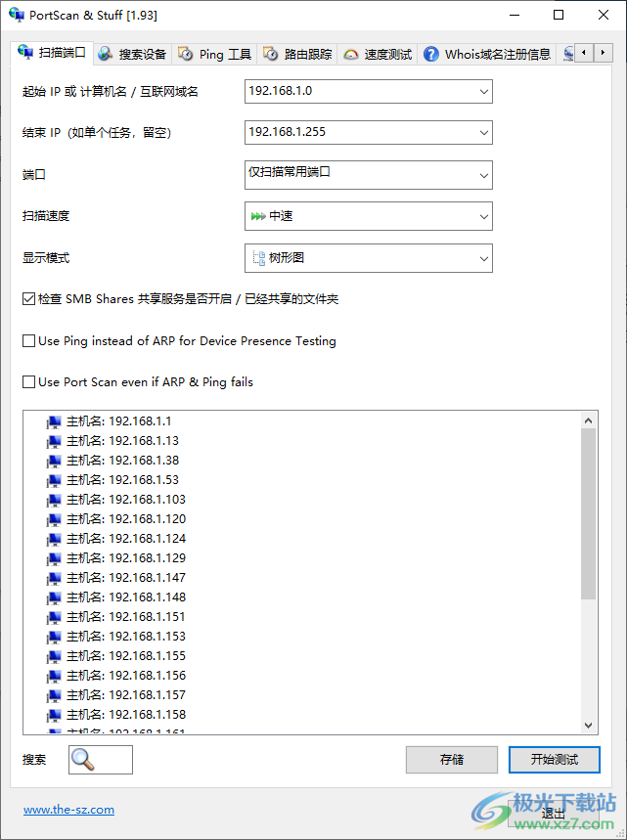Expand the 结束 IP dropdown
The image size is (627, 840).
pos(484,132)
